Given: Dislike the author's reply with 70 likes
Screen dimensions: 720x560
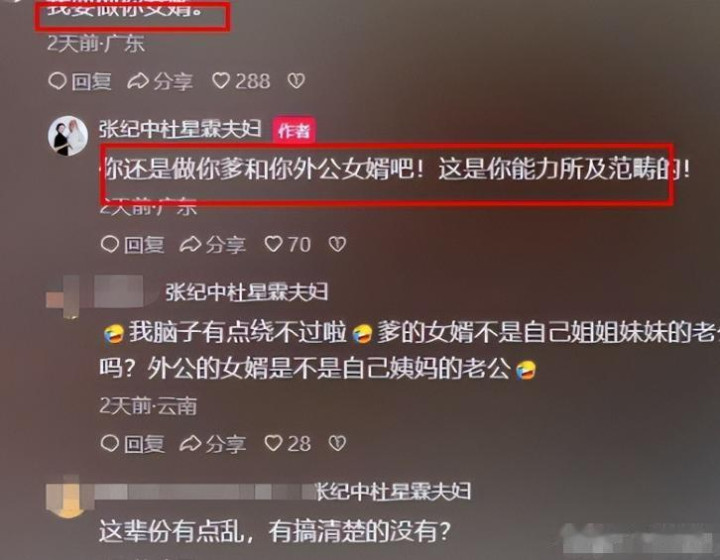Looking at the screenshot, I should [337, 244].
